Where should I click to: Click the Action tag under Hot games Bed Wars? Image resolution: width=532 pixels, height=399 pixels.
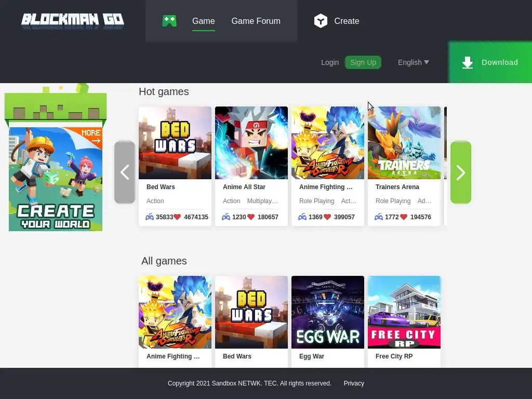click(155, 201)
